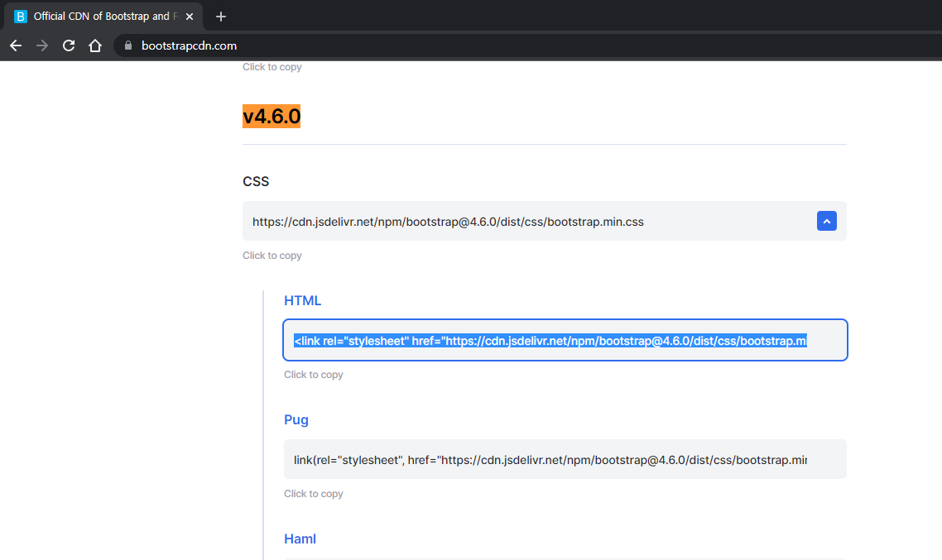942x560 pixels.
Task: Reload the bootstrapcdn.com page
Action: 69,45
